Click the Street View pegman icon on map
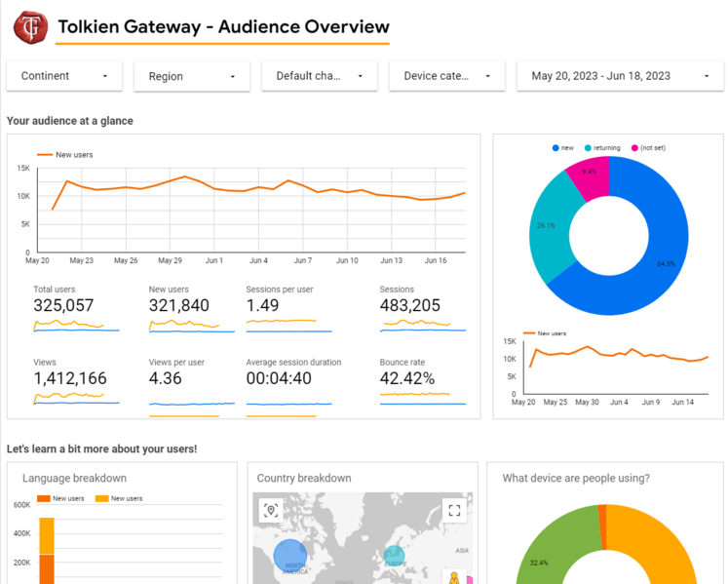Image resolution: width=728 pixels, height=584 pixels. 454,577
